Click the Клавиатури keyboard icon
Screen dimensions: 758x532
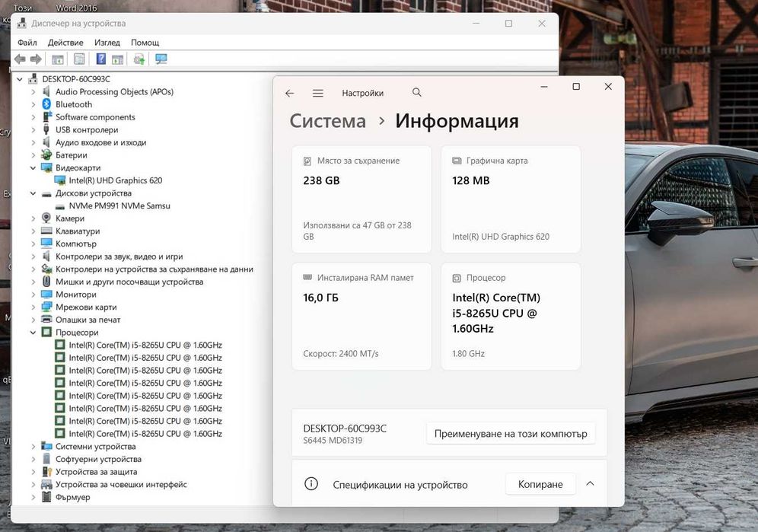click(46, 231)
